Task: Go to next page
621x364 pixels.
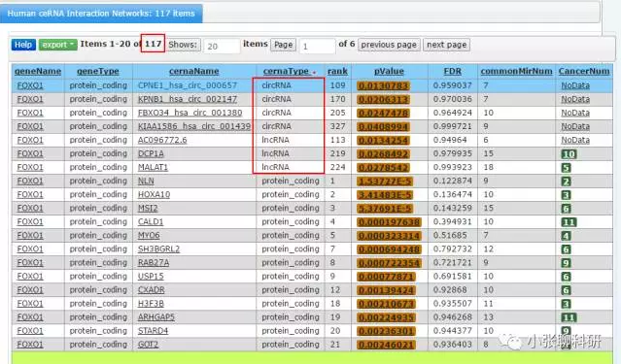Action: (x=446, y=45)
